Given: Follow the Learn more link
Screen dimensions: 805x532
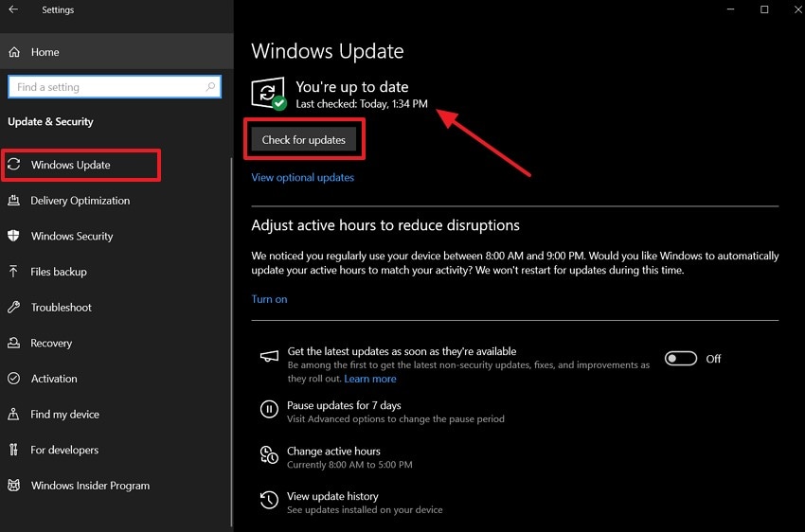Looking at the screenshot, I should click(369, 379).
